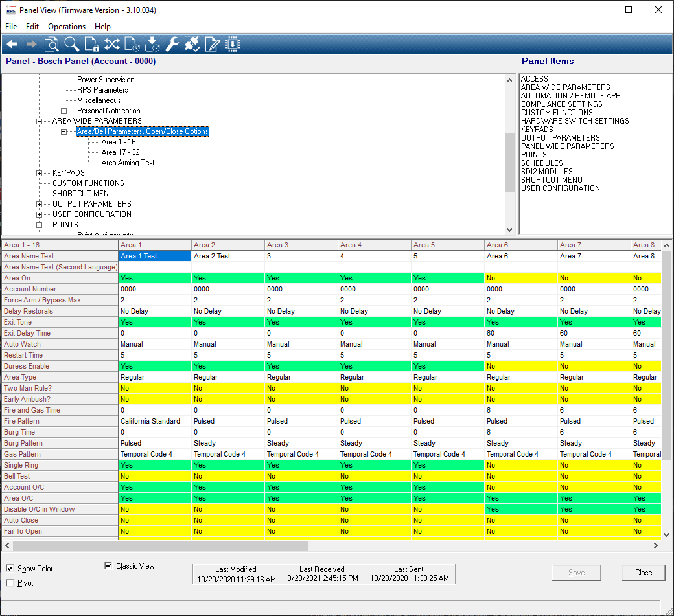Uncheck the Classic View checkbox
The height and width of the screenshot is (616, 674).
(x=108, y=566)
